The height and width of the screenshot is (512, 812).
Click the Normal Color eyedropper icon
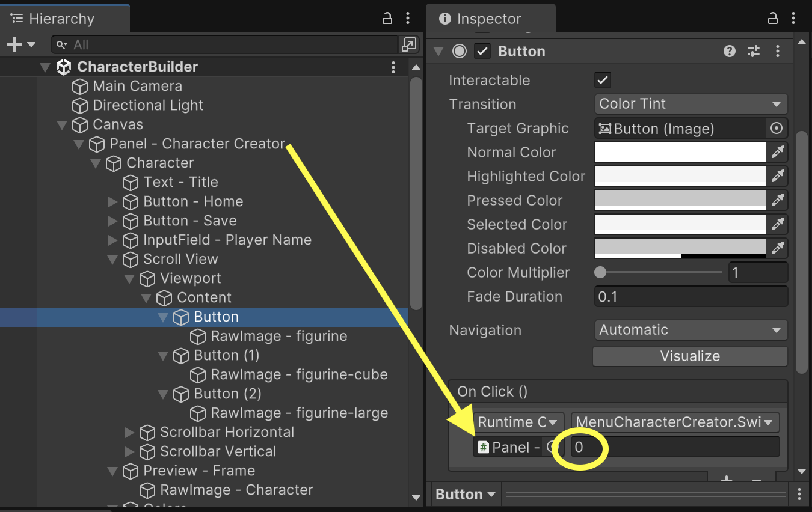click(x=778, y=152)
